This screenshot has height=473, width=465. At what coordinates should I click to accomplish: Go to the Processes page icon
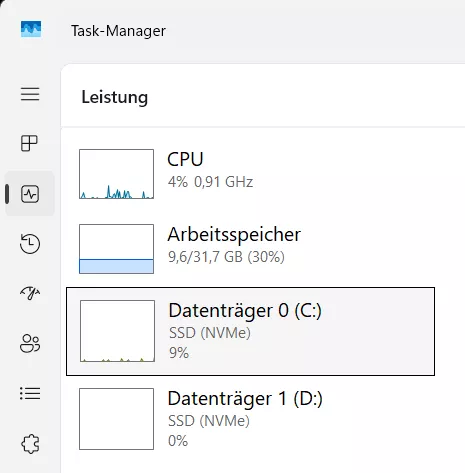click(x=29, y=143)
